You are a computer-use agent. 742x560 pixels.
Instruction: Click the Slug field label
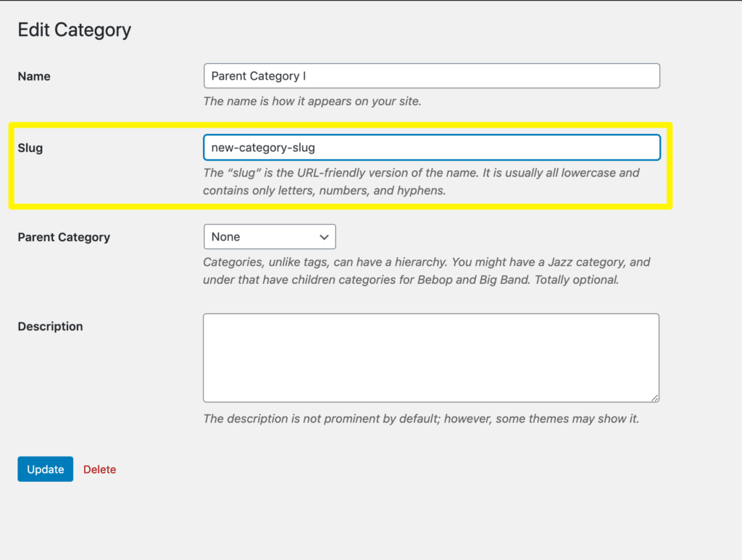(x=30, y=148)
